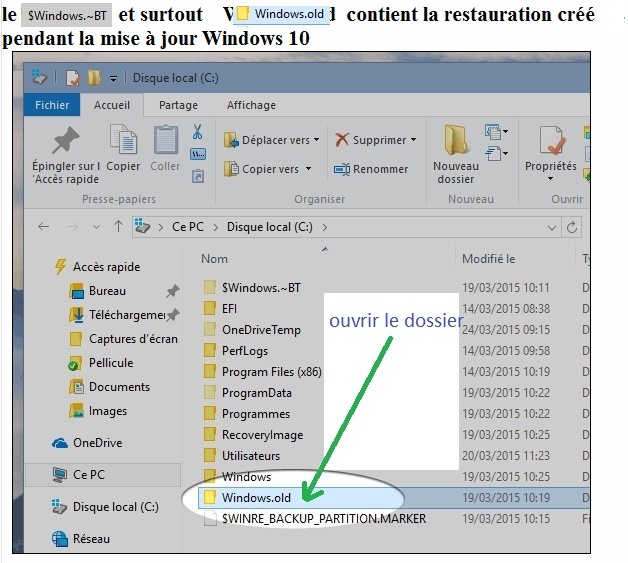Click the $WINRE_BACKUP_PARTITION.MARKER file icon

(x=210, y=519)
